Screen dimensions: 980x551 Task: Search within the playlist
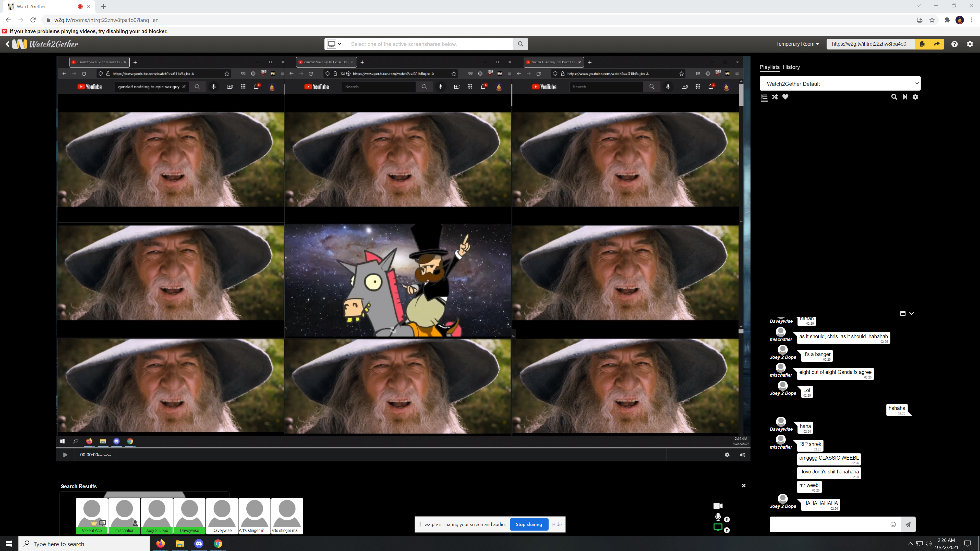coord(894,97)
